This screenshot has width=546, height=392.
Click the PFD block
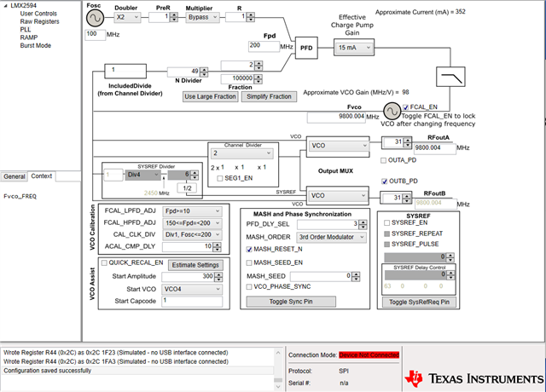click(x=306, y=48)
